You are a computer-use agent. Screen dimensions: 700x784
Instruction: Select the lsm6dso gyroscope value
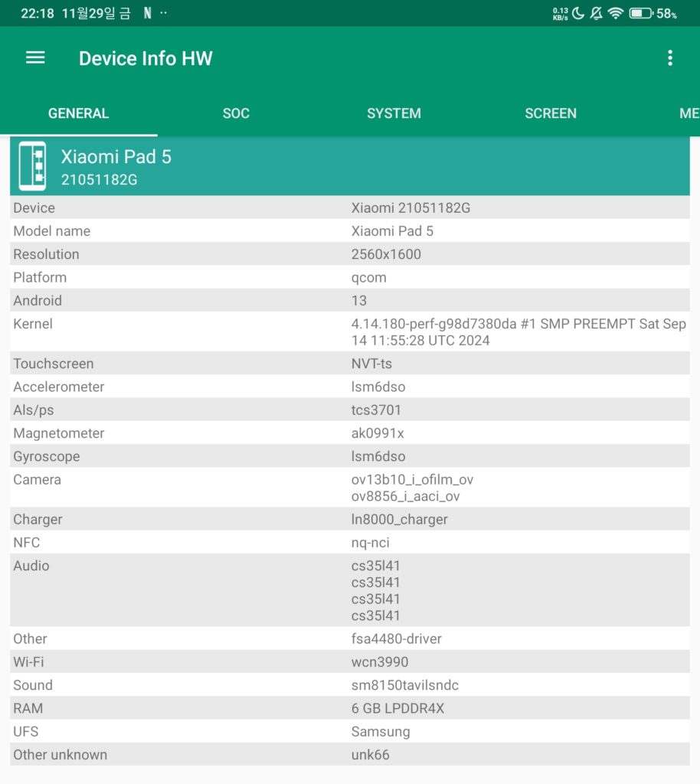pyautogui.click(x=378, y=456)
